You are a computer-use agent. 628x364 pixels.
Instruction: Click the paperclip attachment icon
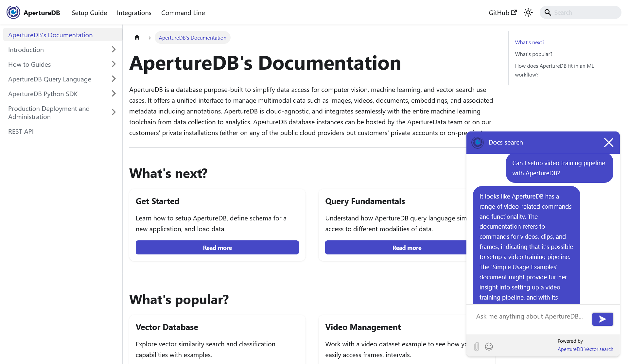tap(477, 346)
